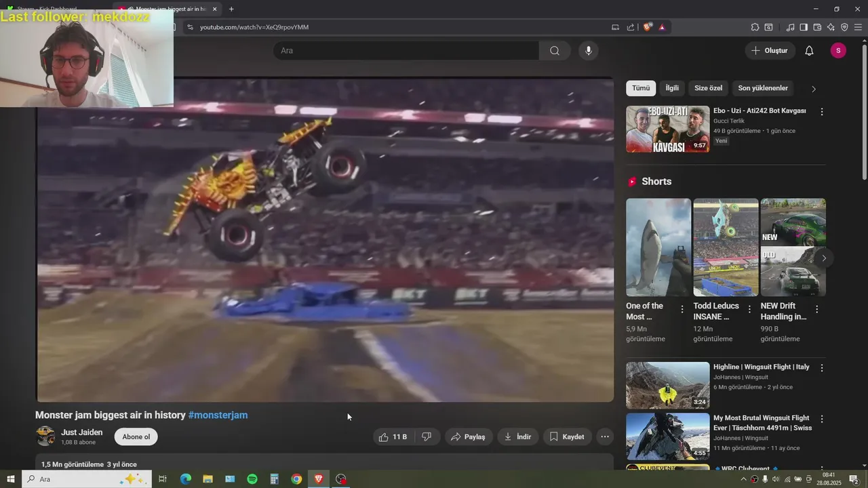Open YouTube notifications bell
Screen dimensions: 868x488
(809, 51)
